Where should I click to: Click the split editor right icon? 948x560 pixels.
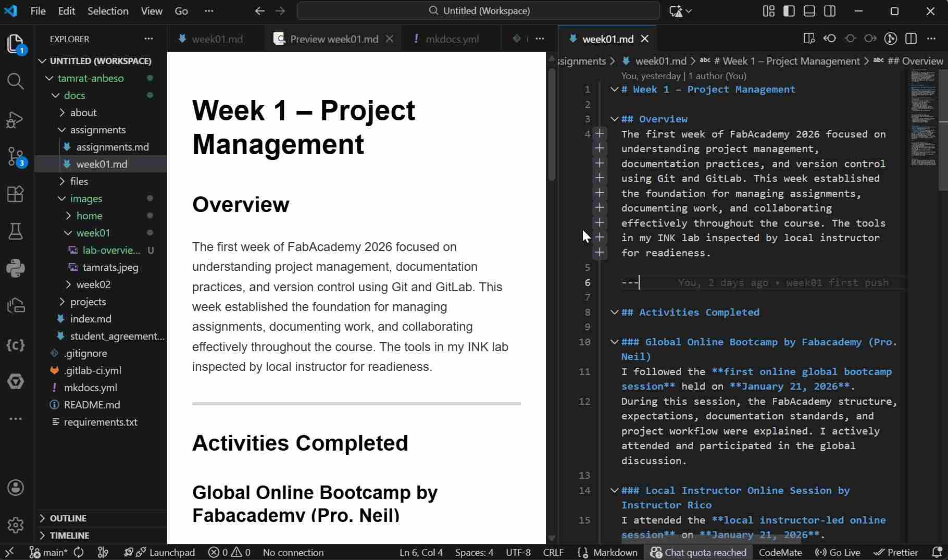(911, 39)
